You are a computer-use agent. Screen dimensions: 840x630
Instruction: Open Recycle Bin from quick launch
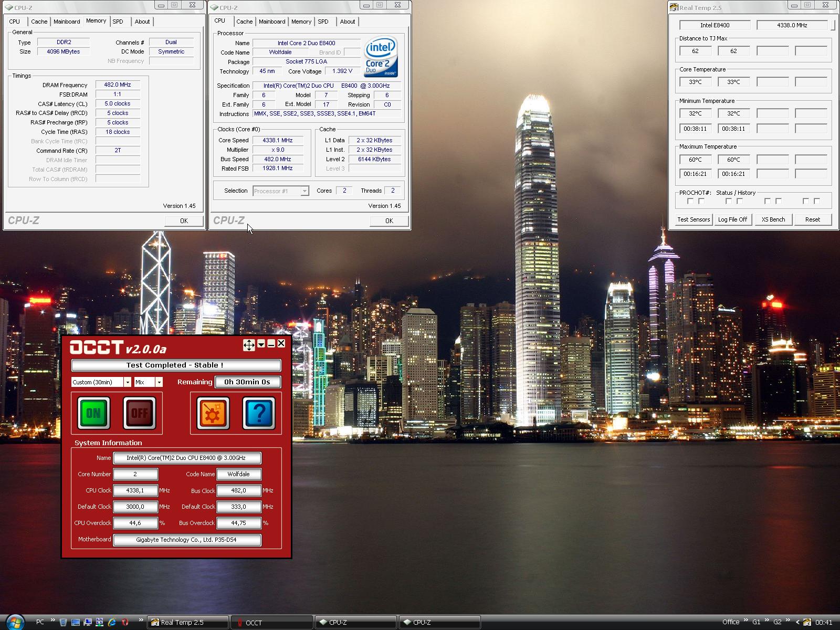click(x=64, y=622)
